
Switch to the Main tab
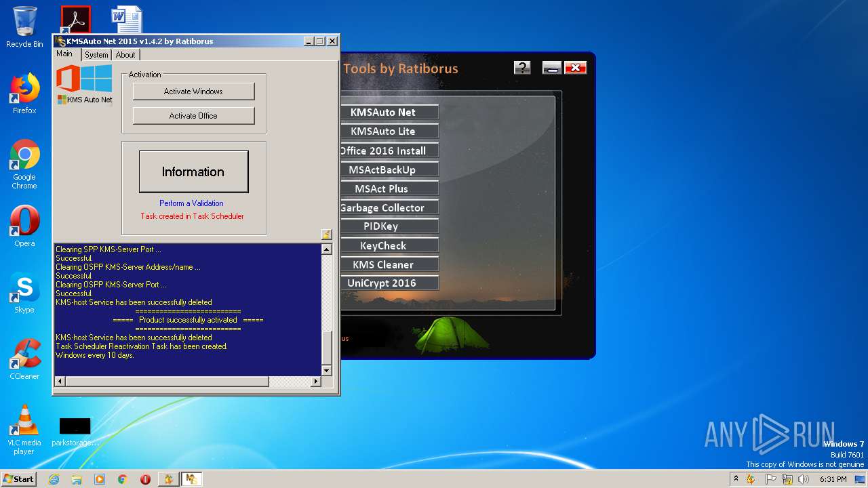click(x=64, y=54)
